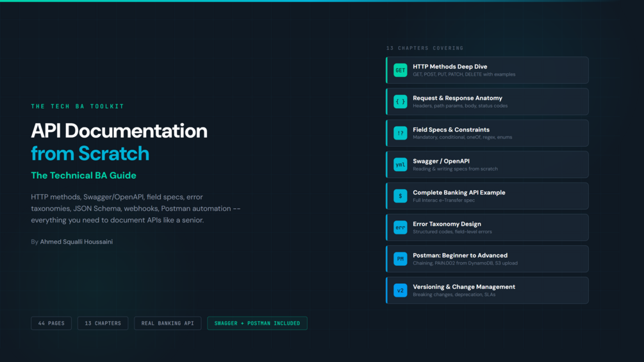Open Versioning & Change Management title
Viewport: 644px width, 362px height.
pyautogui.click(x=464, y=287)
